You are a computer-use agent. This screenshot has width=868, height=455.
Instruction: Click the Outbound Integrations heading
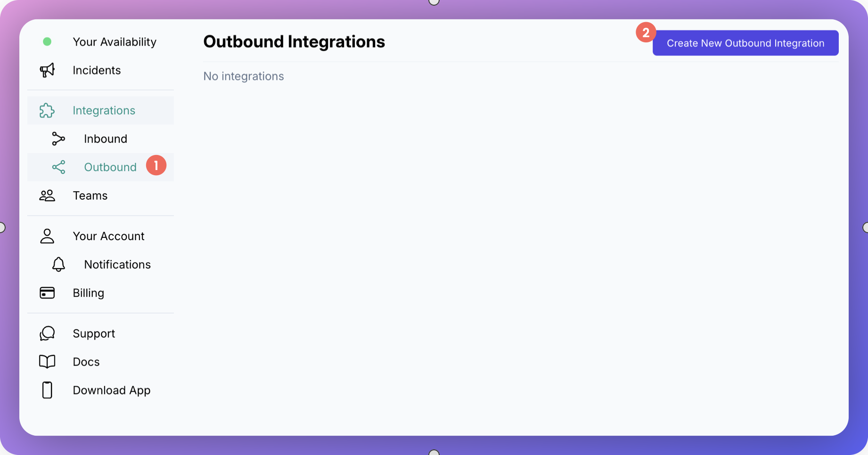(x=294, y=42)
